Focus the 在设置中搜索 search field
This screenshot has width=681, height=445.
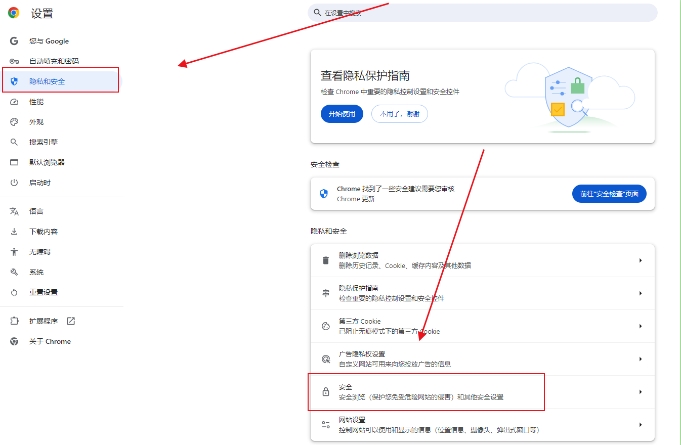[483, 13]
